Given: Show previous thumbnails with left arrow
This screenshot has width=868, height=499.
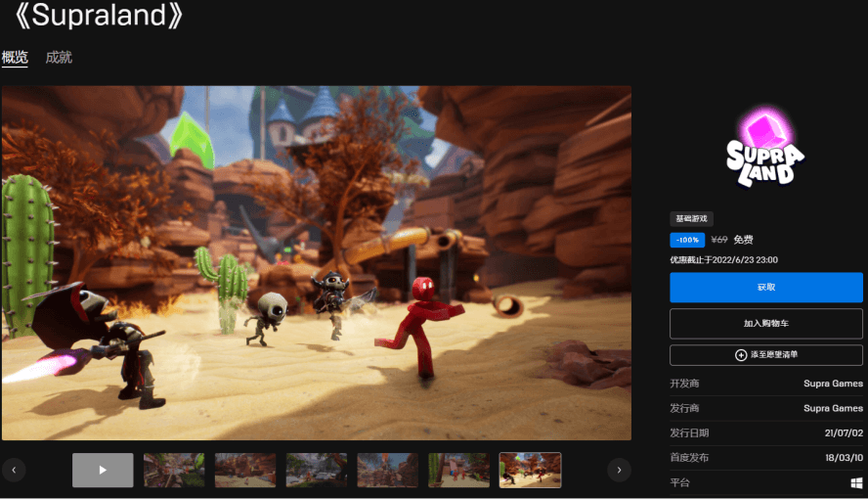Looking at the screenshot, I should tap(14, 470).
